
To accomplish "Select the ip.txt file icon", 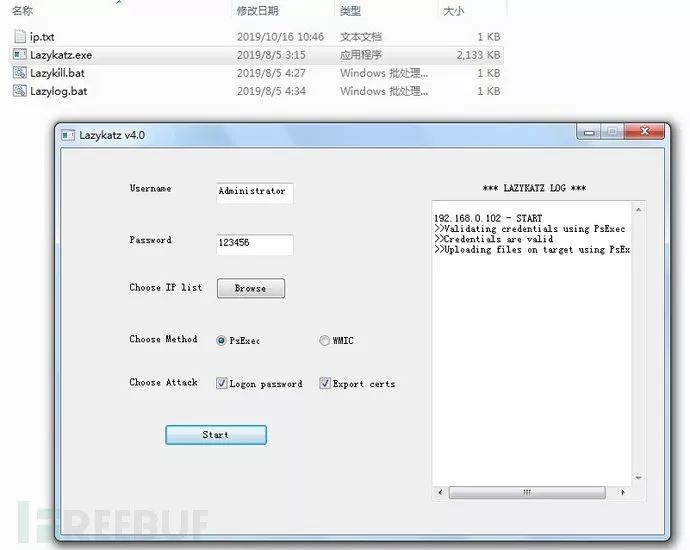I will click(20, 36).
